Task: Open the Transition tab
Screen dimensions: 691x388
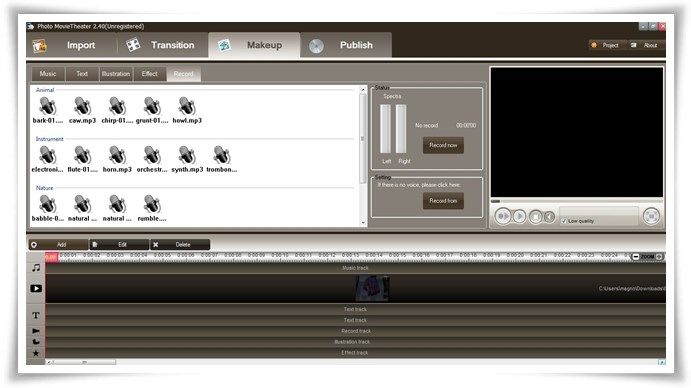Action: click(162, 45)
